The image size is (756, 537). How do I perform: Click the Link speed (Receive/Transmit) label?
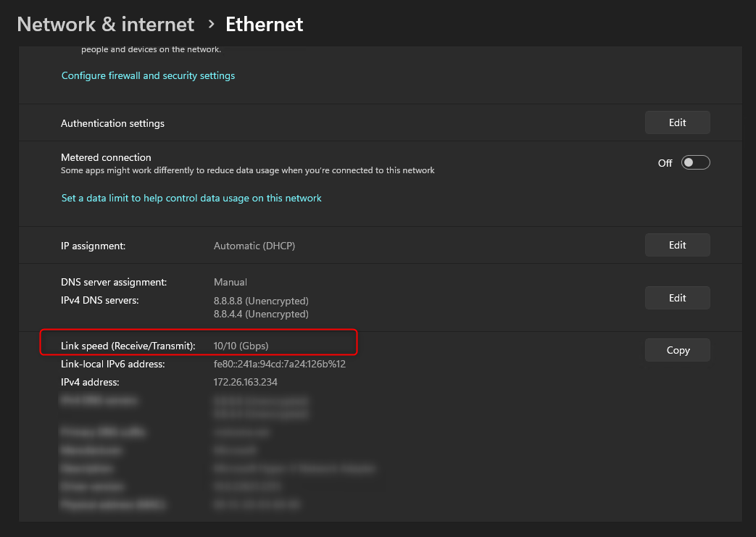click(128, 346)
